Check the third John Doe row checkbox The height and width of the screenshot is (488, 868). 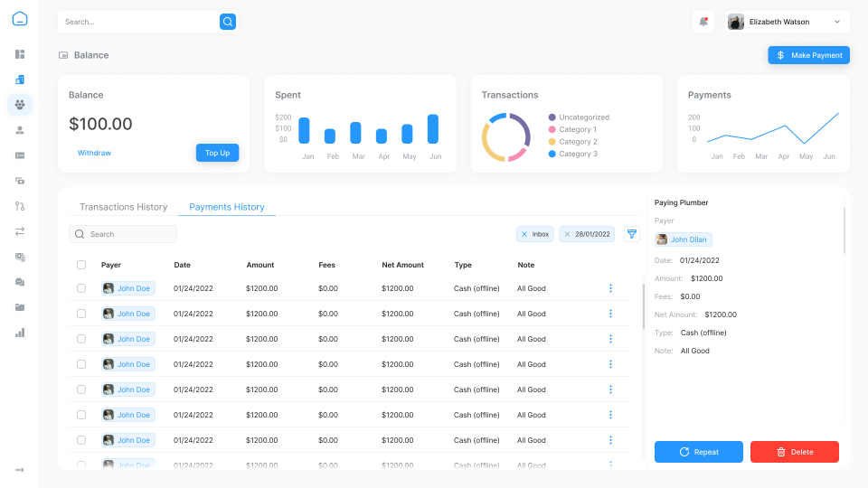coord(81,339)
